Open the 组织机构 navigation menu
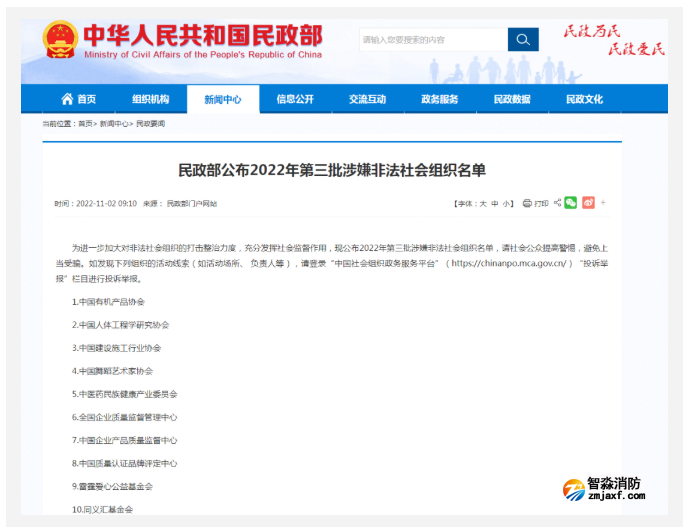This screenshot has height=531, width=688. [150, 99]
